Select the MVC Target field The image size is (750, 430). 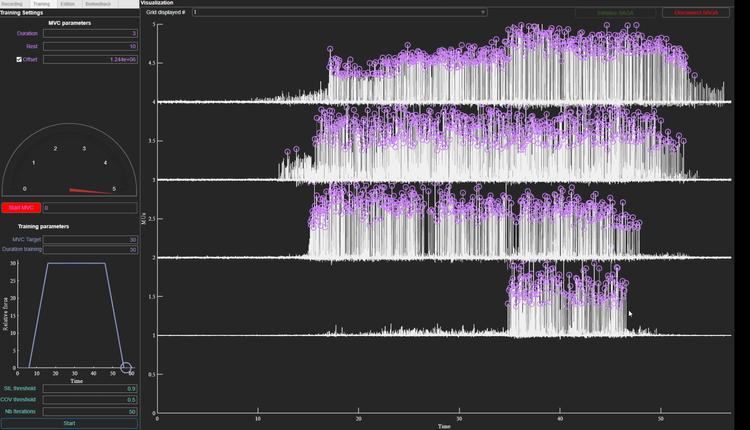point(90,240)
